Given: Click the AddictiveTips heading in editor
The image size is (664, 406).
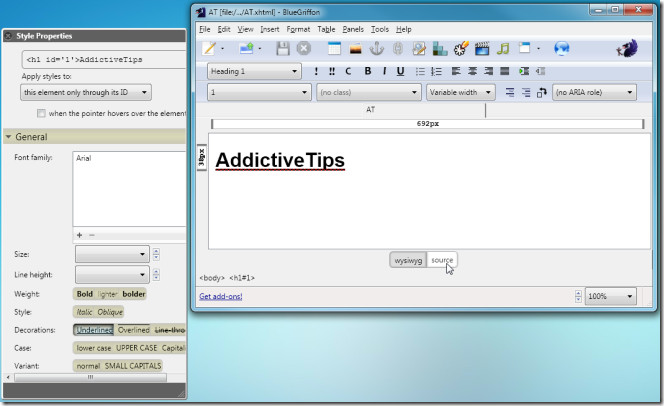Looking at the screenshot, I should click(x=280, y=160).
